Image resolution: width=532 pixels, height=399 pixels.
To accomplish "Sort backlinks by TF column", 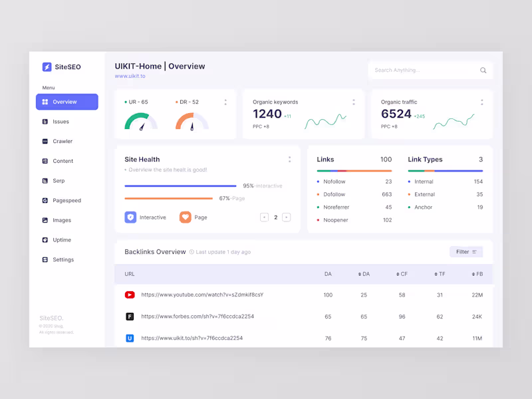I will 440,274.
